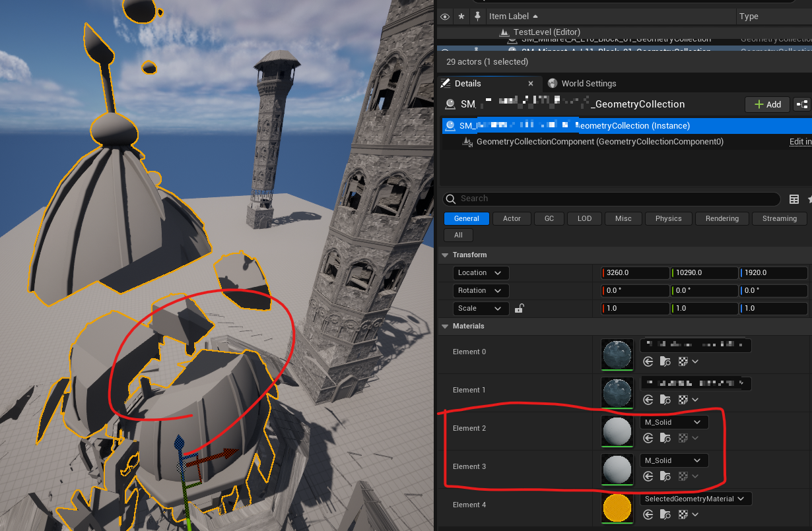This screenshot has height=531, width=812.
Task: Open Scale type dropdown
Action: 481,308
